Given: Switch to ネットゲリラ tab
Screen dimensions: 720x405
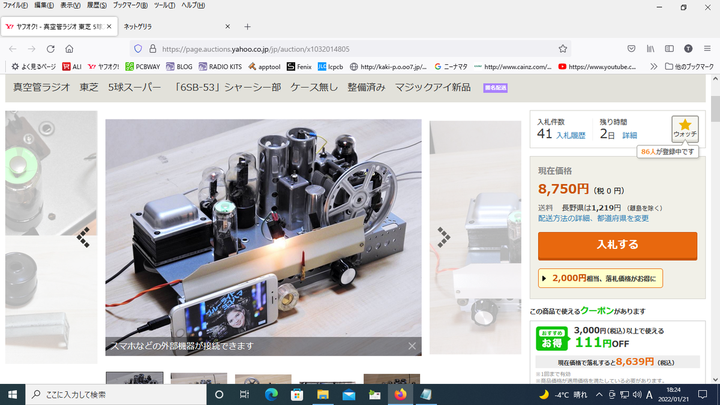Looking at the screenshot, I should (172, 26).
